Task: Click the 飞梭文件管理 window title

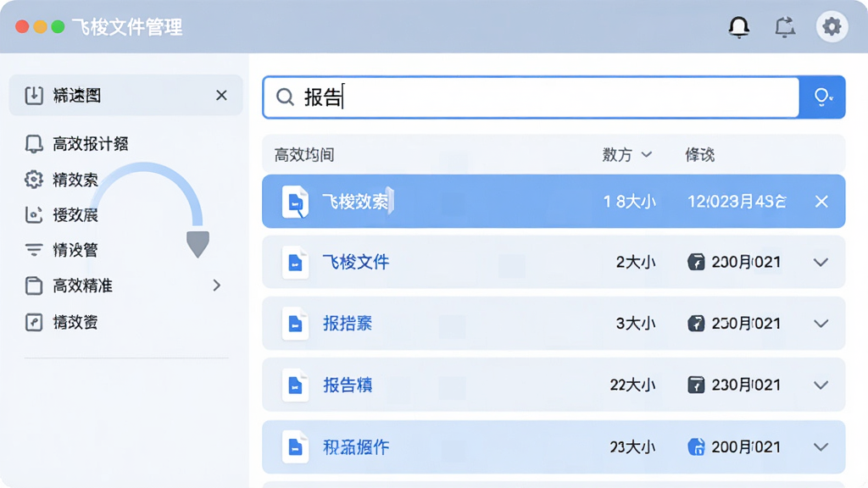Action: click(x=127, y=26)
